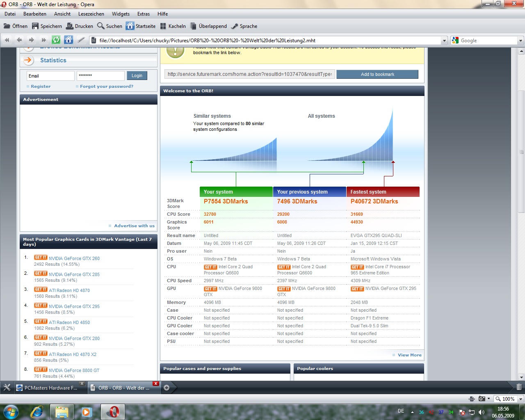This screenshot has width=525, height=420.
Task: Open Windows Explorer from taskbar
Action: pyautogui.click(x=62, y=412)
